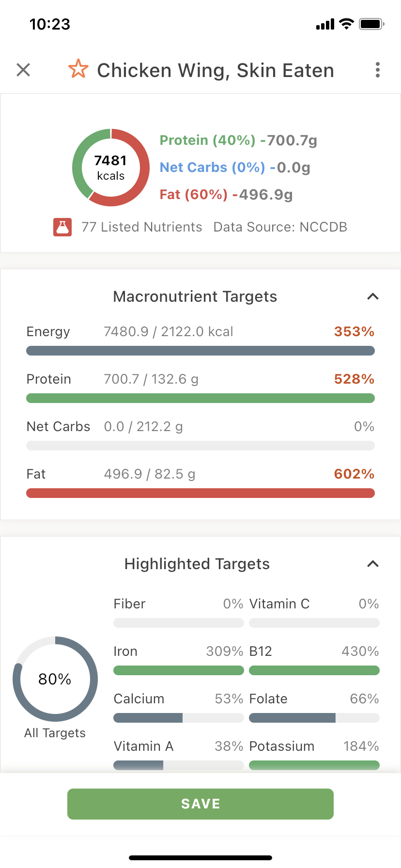This screenshot has width=401, height=868.
Task: Tap the red Fat progress bar
Action: [x=200, y=493]
